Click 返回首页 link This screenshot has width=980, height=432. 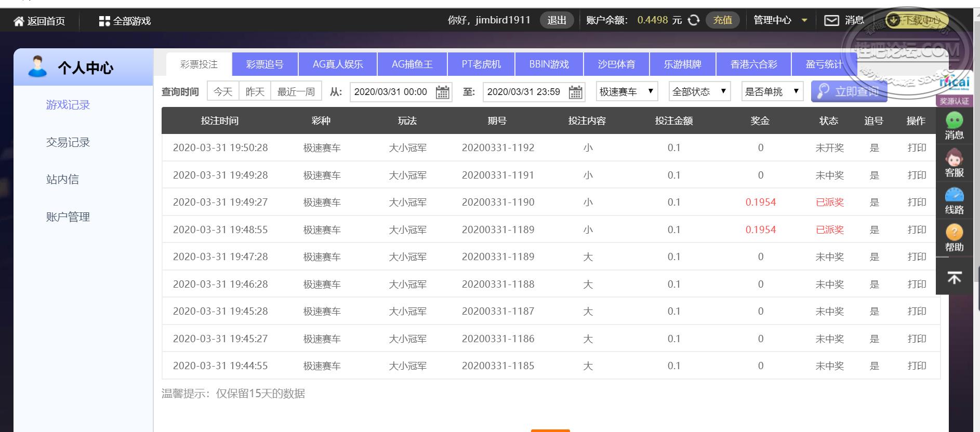tap(46, 21)
